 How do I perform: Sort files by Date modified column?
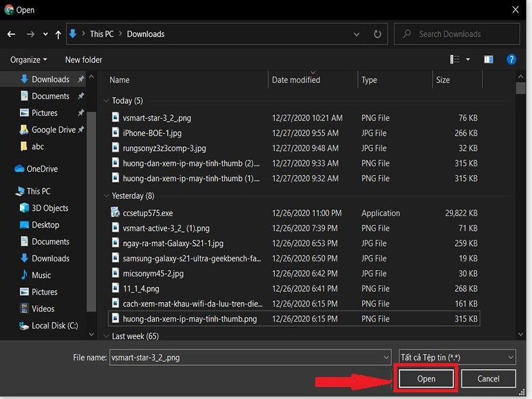pos(296,80)
